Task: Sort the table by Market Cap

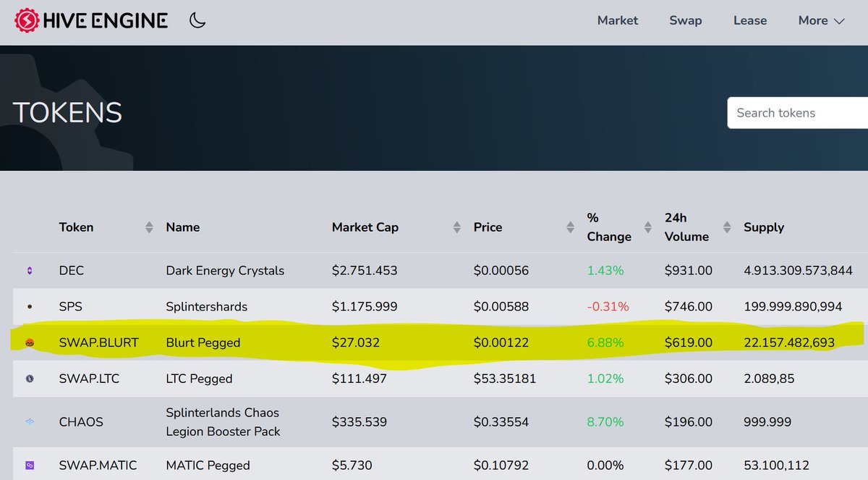Action: click(x=457, y=227)
